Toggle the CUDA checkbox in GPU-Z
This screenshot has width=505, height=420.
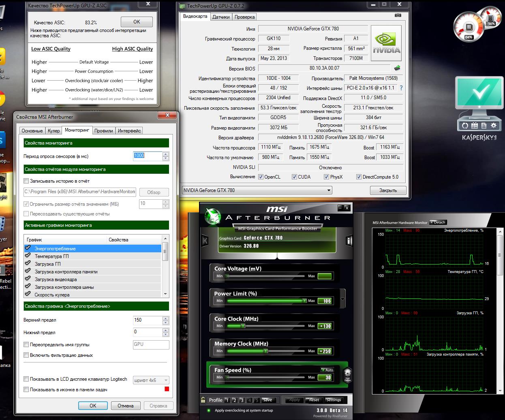click(x=294, y=177)
